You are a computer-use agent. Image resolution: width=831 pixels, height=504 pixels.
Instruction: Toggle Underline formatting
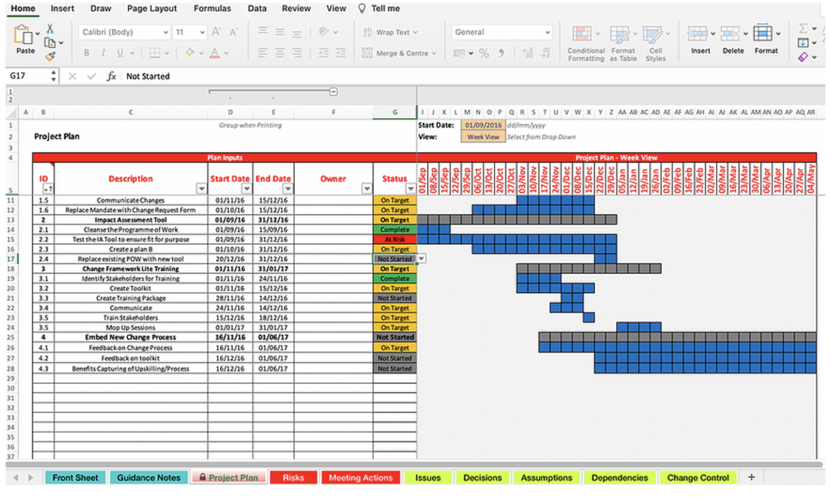120,53
